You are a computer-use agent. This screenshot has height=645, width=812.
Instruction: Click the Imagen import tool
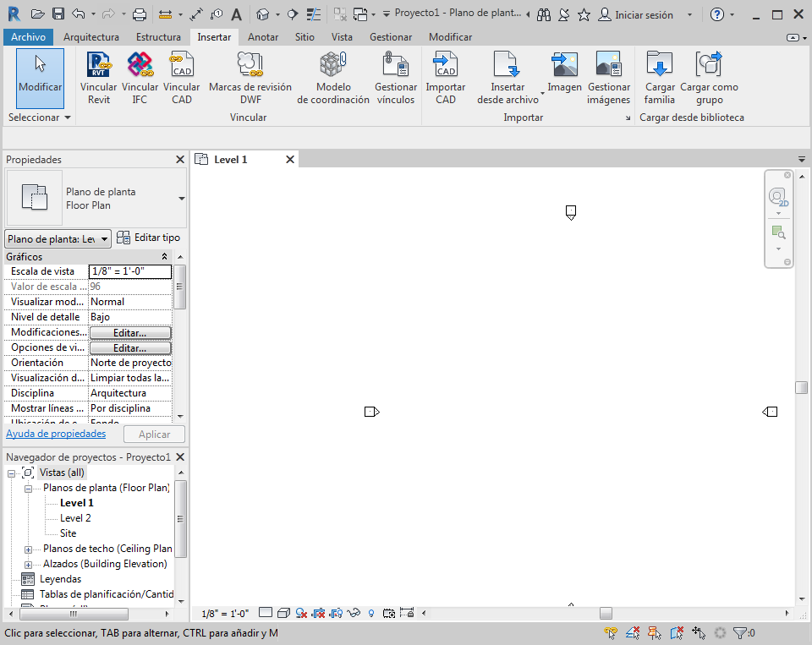pos(564,73)
